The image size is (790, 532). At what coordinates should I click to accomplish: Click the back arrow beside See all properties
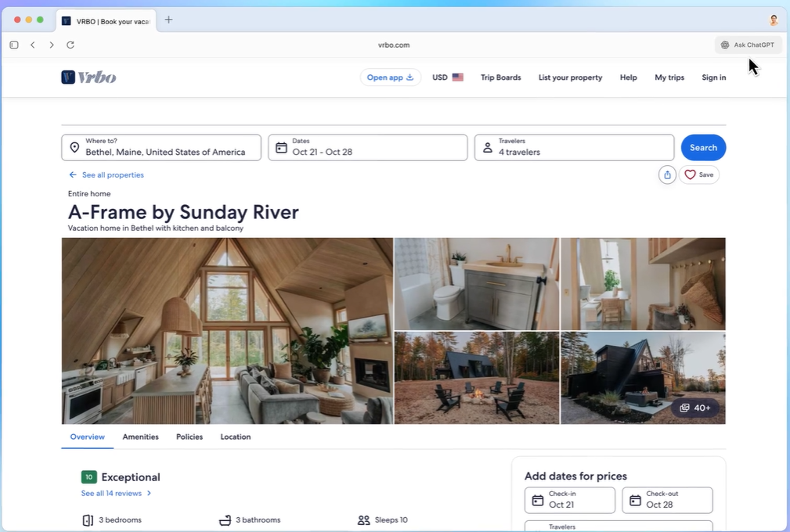point(73,174)
